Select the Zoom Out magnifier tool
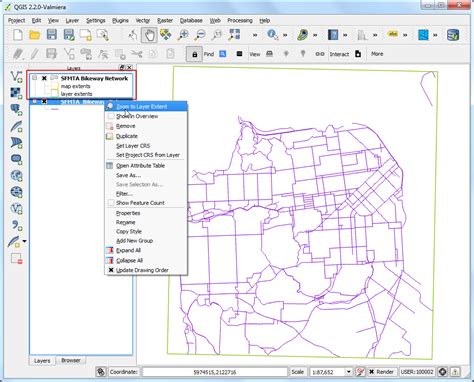Image resolution: width=474 pixels, height=382 pixels. pyautogui.click(x=200, y=35)
